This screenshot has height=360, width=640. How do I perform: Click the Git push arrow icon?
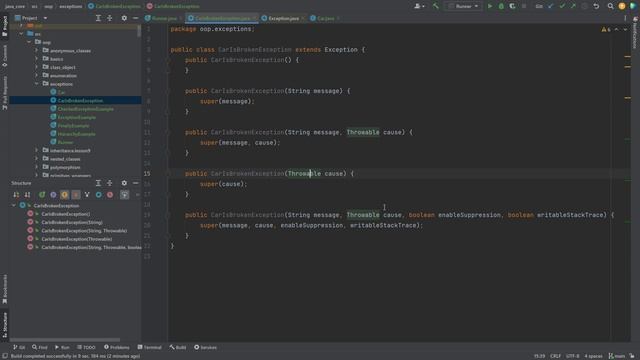click(x=573, y=6)
